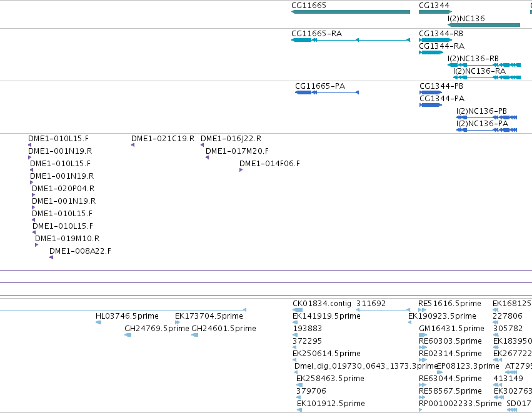Click the EK173704.5prime EST label
532x413 pixels.
(x=209, y=316)
